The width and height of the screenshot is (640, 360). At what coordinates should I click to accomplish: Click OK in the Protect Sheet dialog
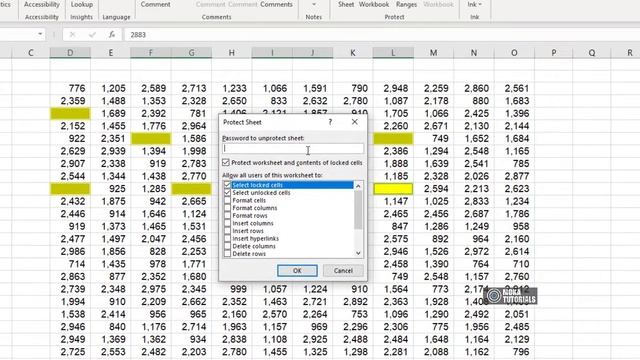pos(297,271)
